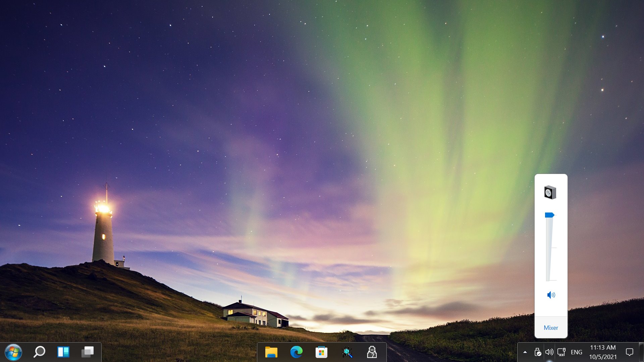This screenshot has width=644, height=362.
Task: Launch Microsoft Edge from the taskbar
Action: click(x=296, y=352)
